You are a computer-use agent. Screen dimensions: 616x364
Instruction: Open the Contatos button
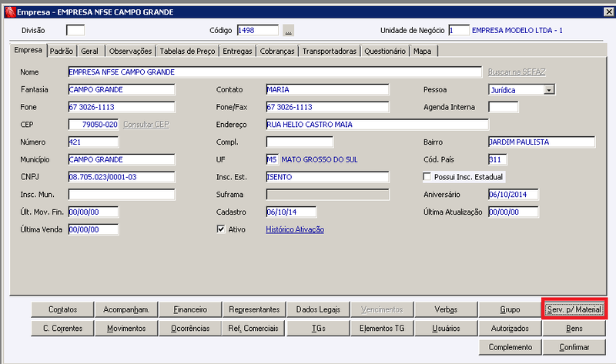pos(63,309)
